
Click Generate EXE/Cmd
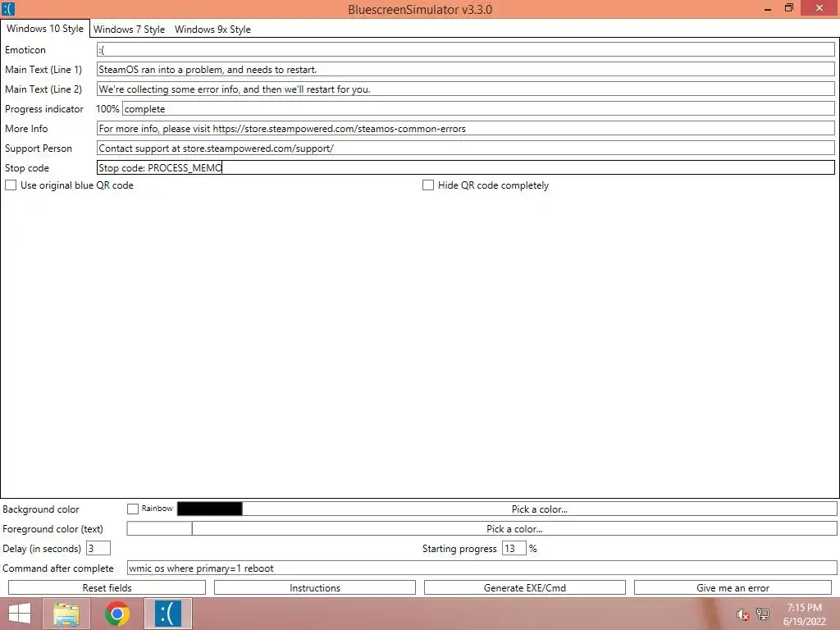pos(524,587)
